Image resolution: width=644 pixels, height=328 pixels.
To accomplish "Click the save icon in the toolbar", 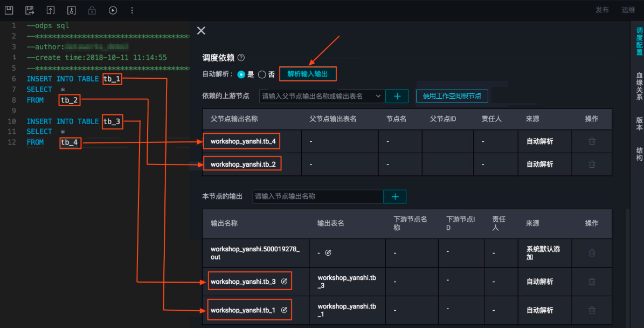I will click(9, 10).
